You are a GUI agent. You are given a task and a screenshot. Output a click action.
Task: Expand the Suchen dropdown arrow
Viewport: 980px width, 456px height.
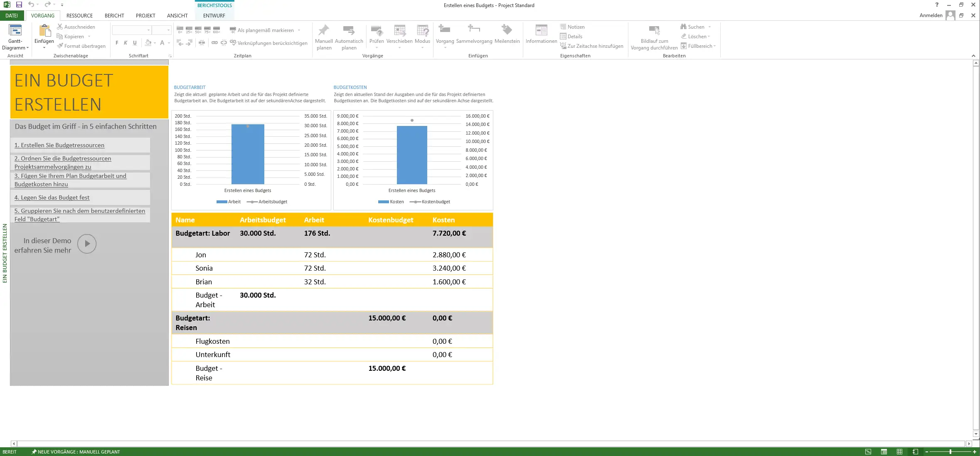click(709, 27)
